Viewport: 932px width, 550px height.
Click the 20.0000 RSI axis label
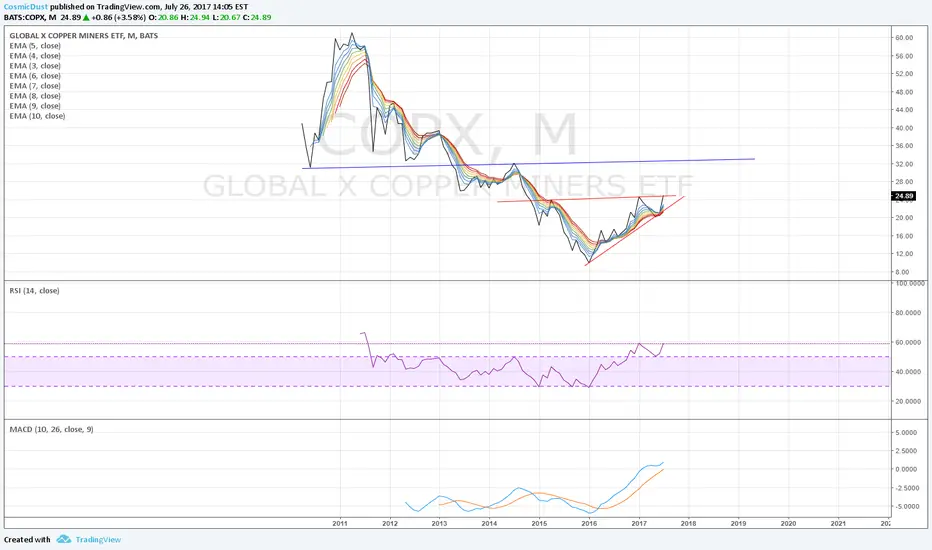point(909,402)
